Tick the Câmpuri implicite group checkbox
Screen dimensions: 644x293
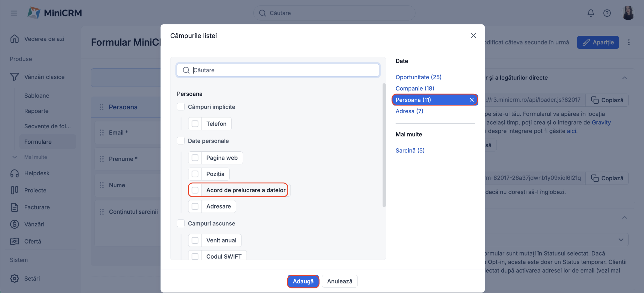(181, 107)
